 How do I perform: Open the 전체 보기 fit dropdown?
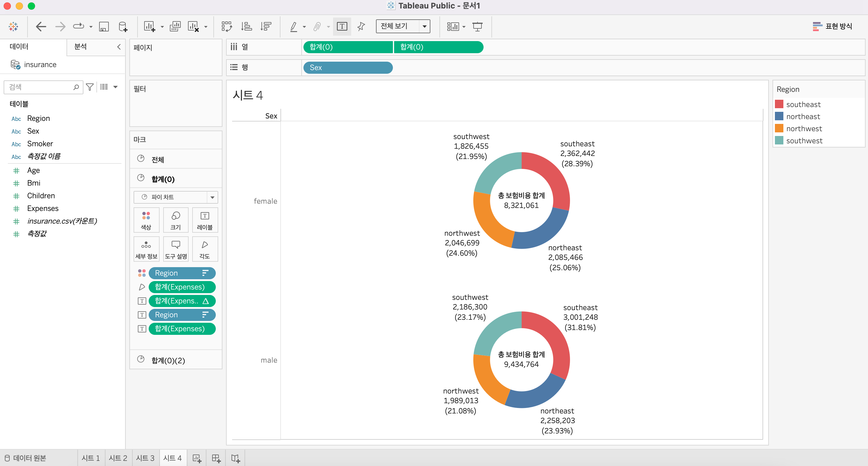424,26
